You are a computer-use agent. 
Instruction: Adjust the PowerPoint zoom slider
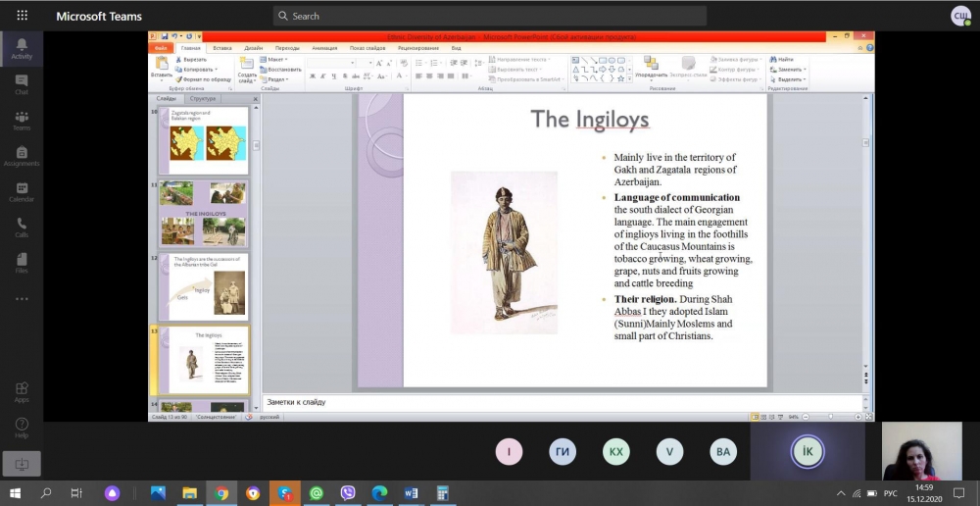click(x=829, y=417)
